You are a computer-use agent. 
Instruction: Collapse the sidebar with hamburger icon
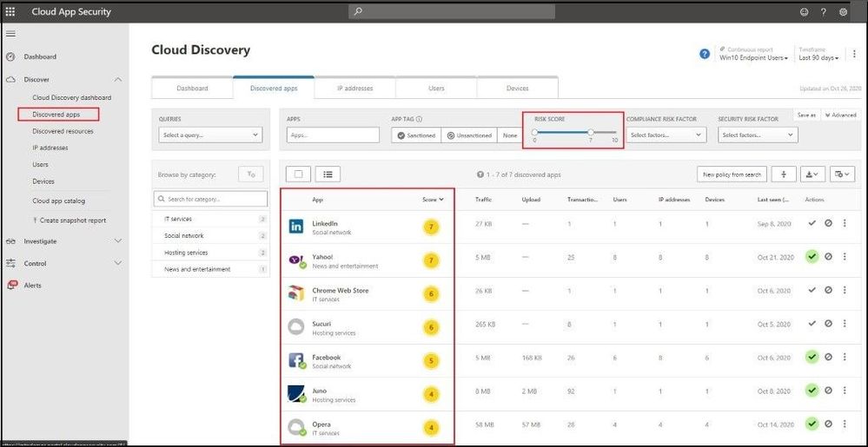pos(10,34)
